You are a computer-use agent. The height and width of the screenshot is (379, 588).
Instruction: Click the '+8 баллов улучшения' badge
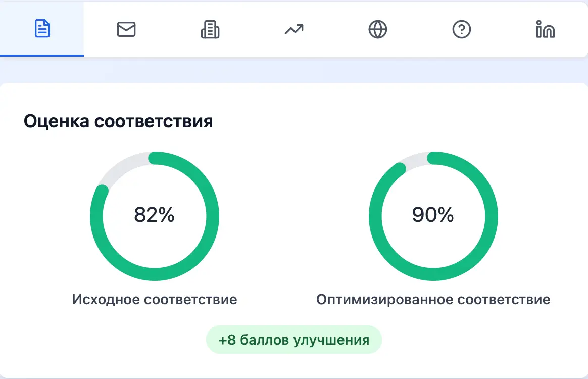293,340
